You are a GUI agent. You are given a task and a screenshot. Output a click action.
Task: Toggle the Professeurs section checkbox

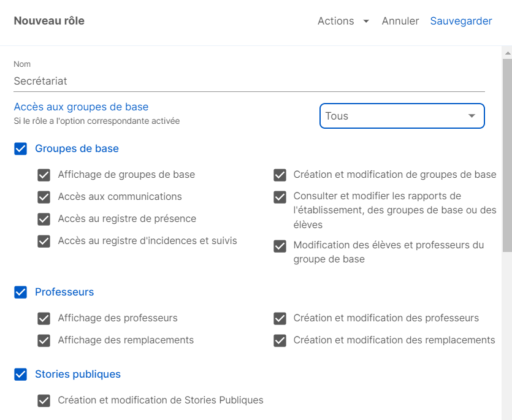point(21,292)
